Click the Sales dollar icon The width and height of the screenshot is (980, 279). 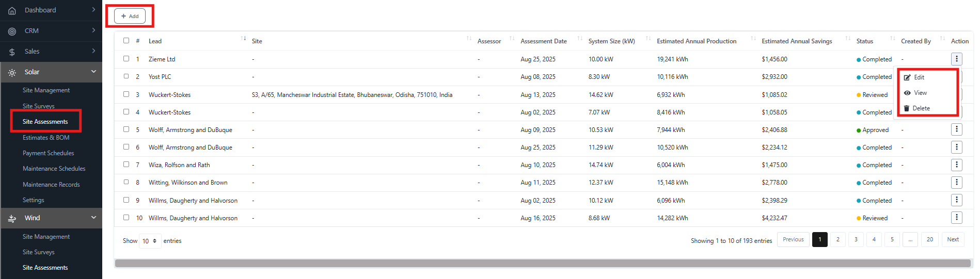12,52
